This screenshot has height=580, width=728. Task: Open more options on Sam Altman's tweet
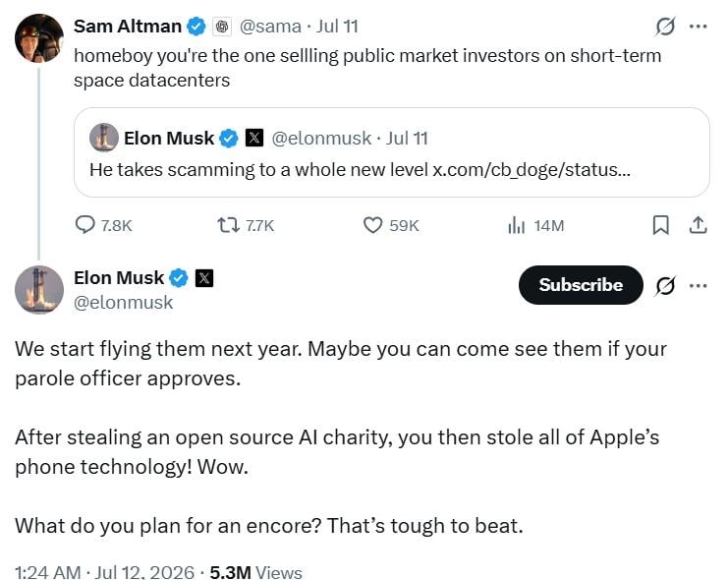pyautogui.click(x=699, y=27)
